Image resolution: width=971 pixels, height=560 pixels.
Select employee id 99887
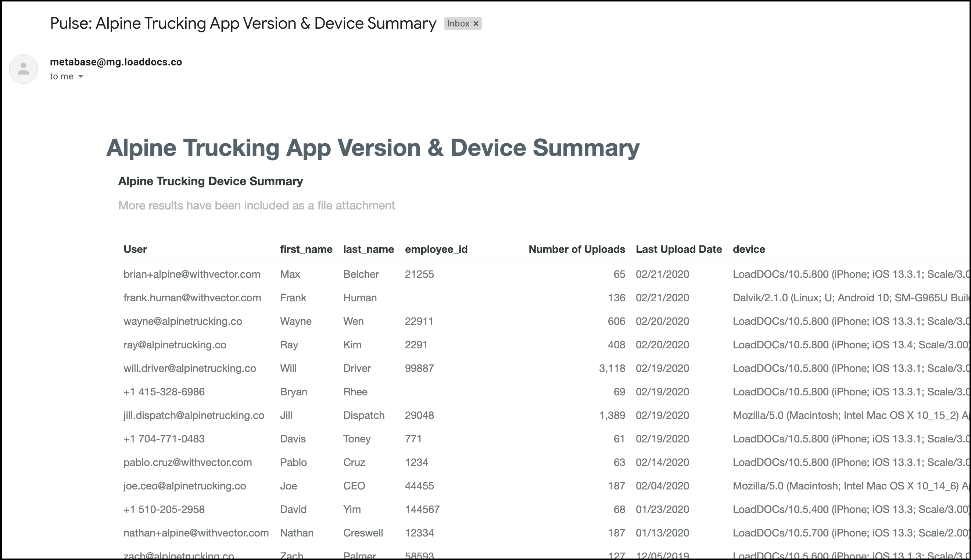click(x=419, y=368)
